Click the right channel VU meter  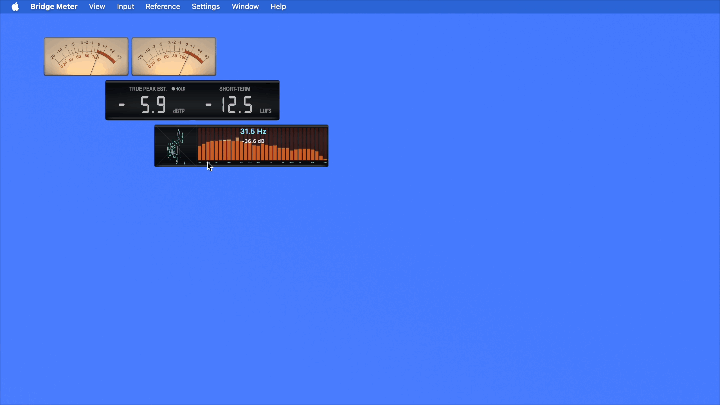(174, 56)
